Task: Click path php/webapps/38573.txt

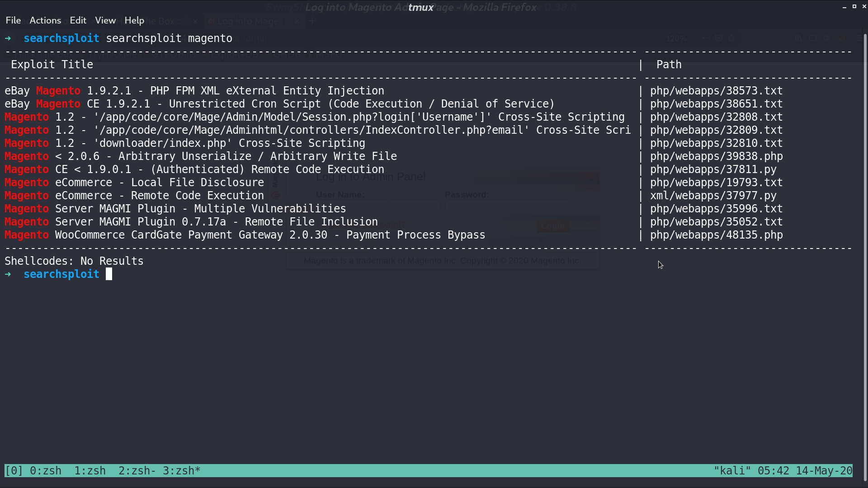Action: pos(717,91)
